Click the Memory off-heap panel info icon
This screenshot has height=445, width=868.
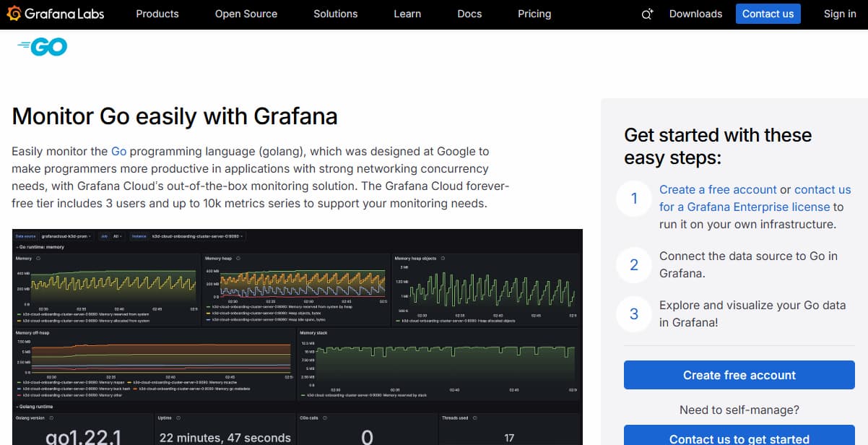pos(53,333)
